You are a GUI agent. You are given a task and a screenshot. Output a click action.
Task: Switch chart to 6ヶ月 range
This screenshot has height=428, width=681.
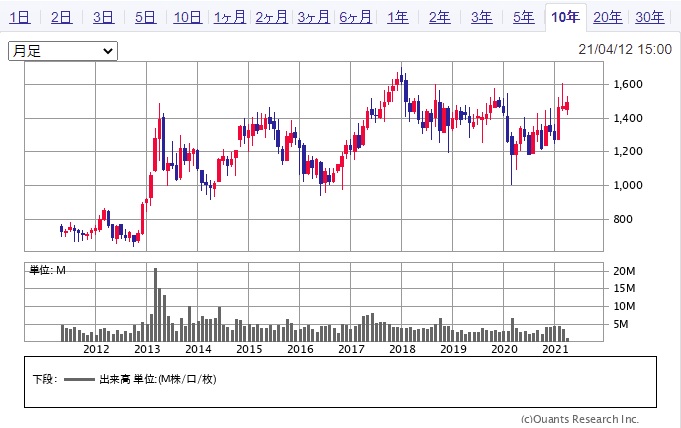point(356,17)
